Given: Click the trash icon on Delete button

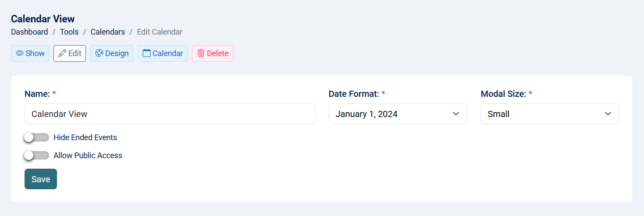Looking at the screenshot, I should pos(201,53).
